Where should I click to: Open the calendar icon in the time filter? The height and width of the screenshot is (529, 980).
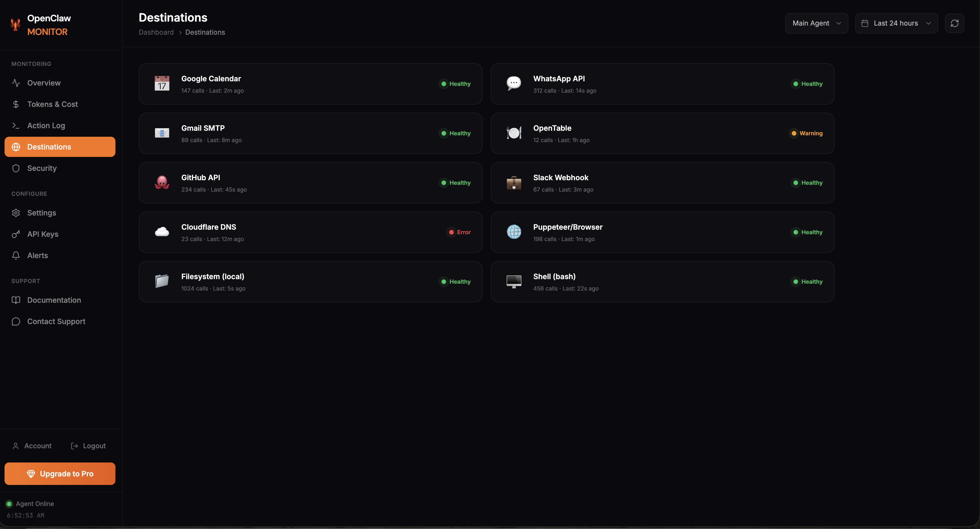[865, 23]
